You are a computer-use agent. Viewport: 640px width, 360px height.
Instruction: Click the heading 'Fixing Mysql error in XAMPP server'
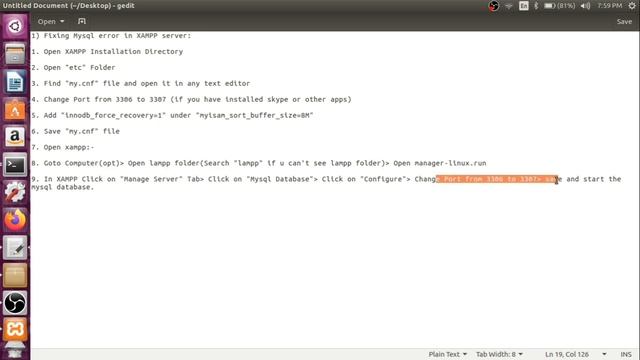[111, 36]
